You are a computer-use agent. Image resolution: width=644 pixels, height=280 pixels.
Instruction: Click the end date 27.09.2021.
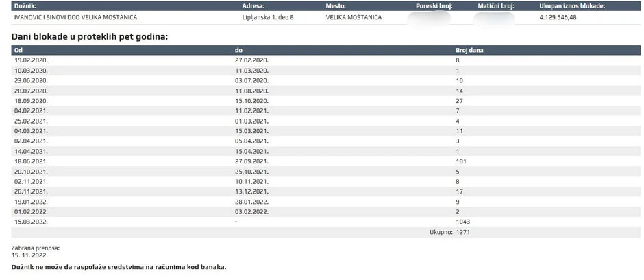(251, 161)
